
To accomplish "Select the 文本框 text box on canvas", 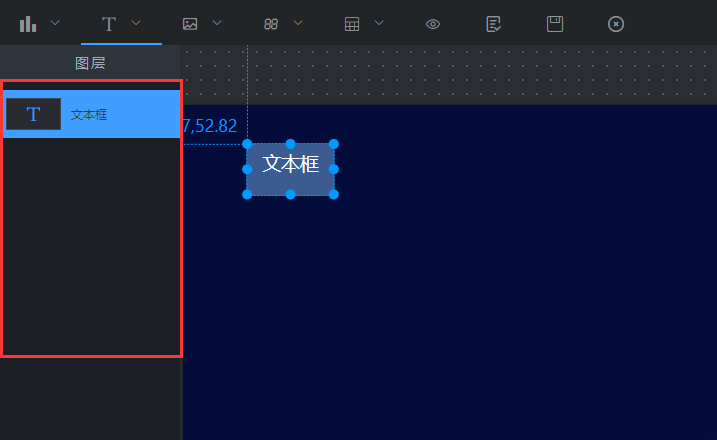I will click(290, 169).
